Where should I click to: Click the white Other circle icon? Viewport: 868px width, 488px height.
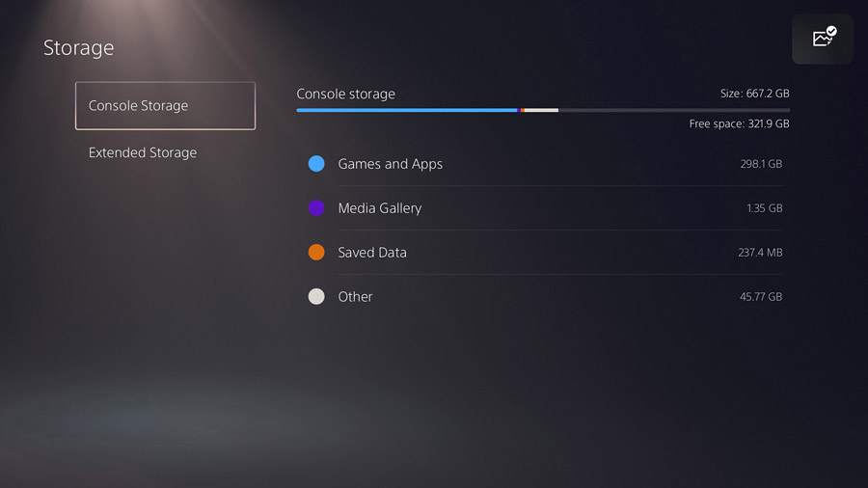pyautogui.click(x=316, y=297)
